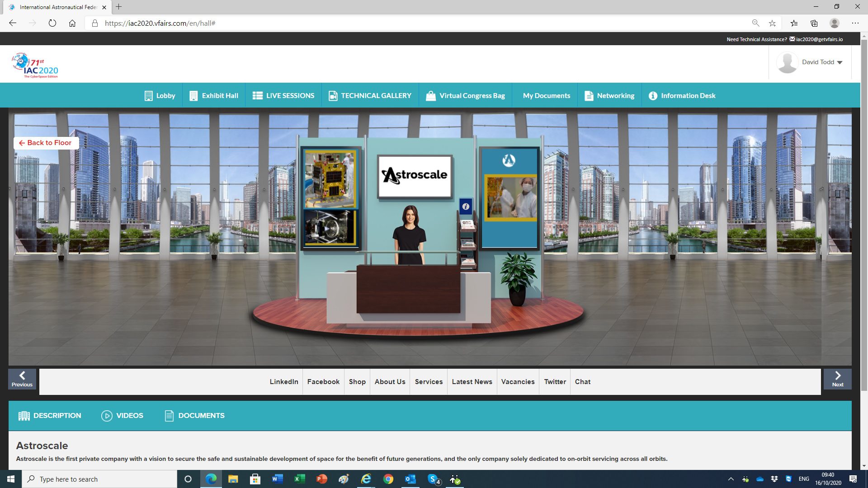The width and height of the screenshot is (868, 488).
Task: Open LIVE SESSIONS in the nav bar
Action: click(283, 95)
